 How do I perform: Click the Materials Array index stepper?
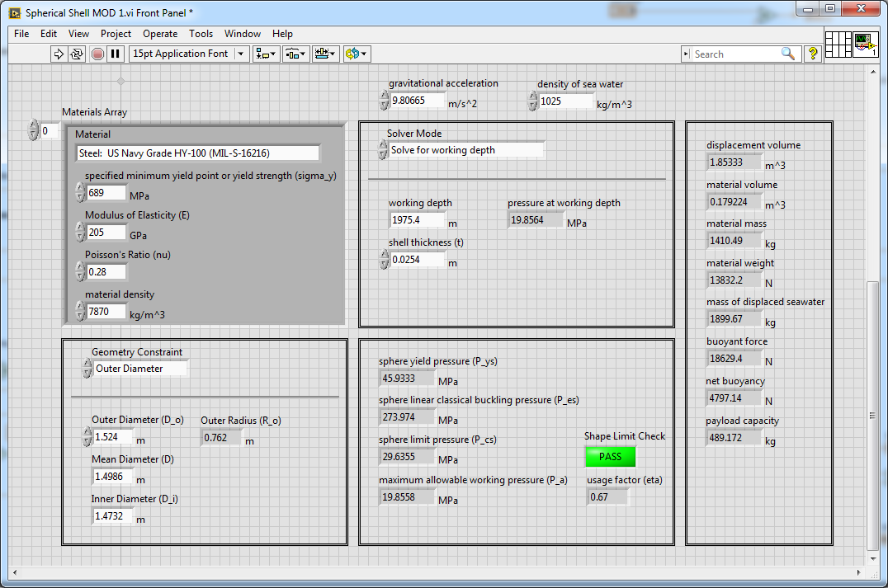pos(33,130)
